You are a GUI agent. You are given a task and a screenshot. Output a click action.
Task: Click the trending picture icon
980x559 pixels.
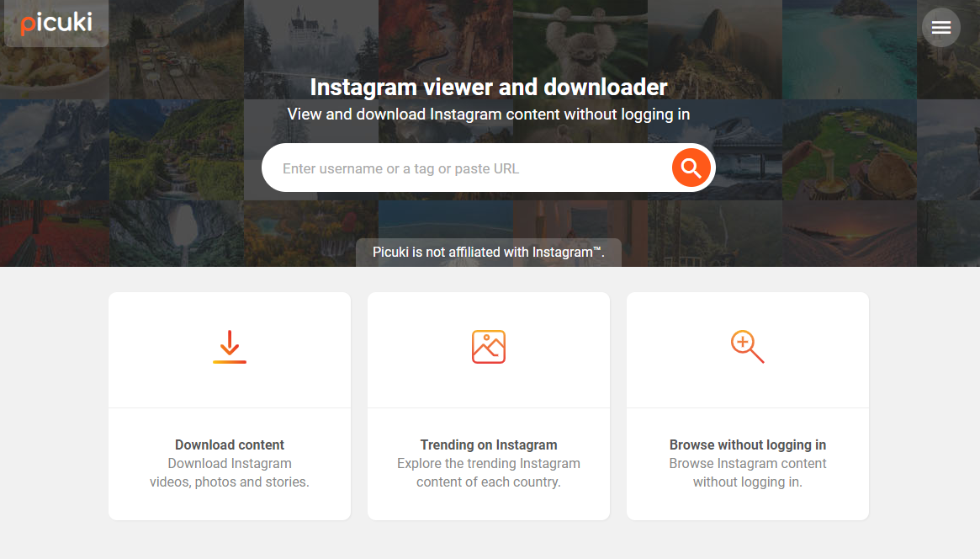(489, 346)
